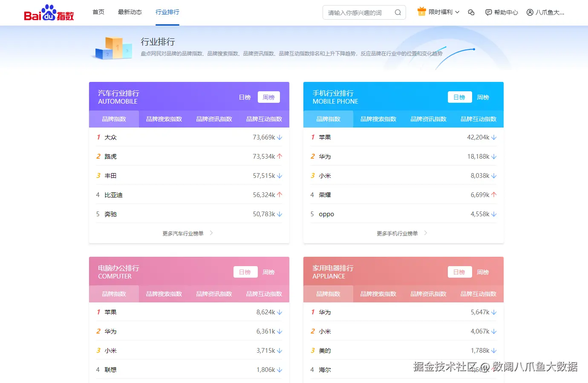Click the user avatar icon

[x=530, y=12]
